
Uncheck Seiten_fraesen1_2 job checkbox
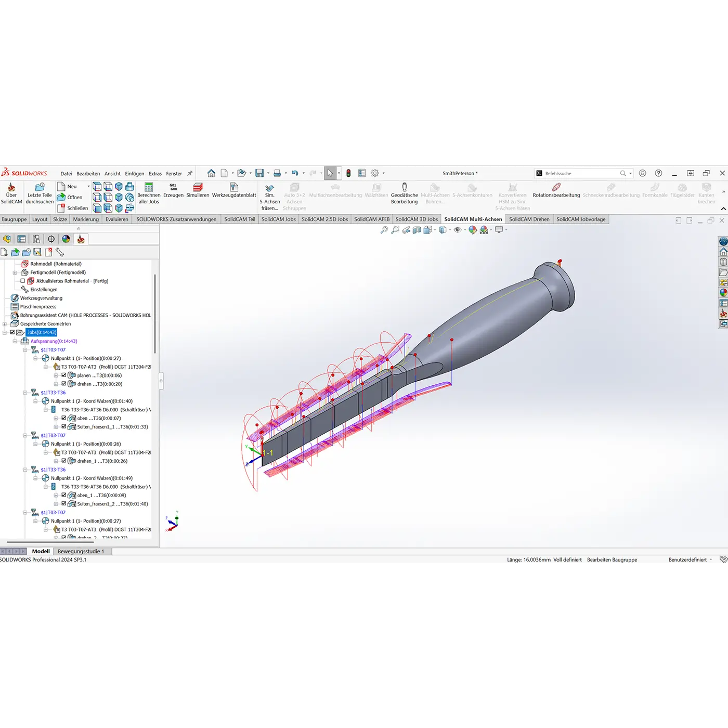click(x=64, y=503)
